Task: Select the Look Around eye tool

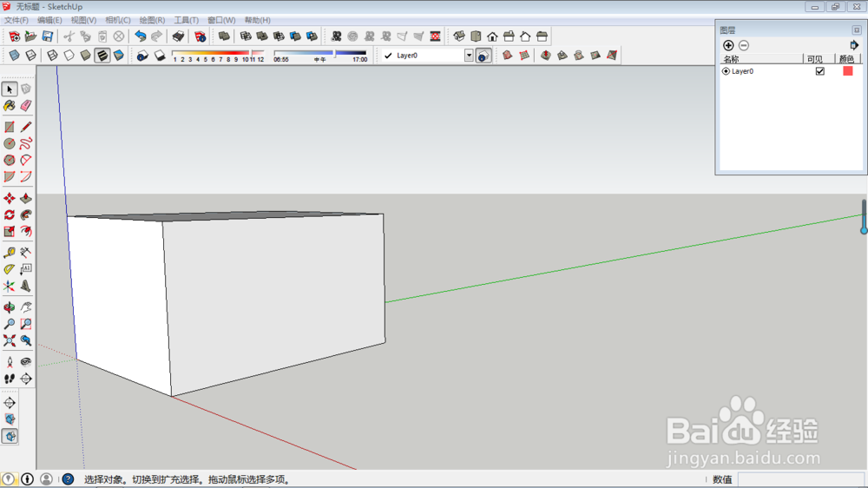Action: (x=25, y=362)
